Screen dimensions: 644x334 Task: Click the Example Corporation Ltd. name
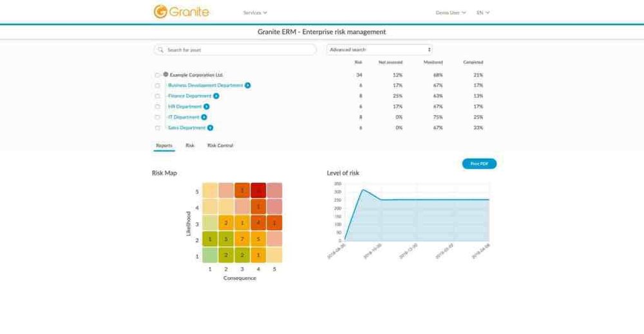point(196,75)
